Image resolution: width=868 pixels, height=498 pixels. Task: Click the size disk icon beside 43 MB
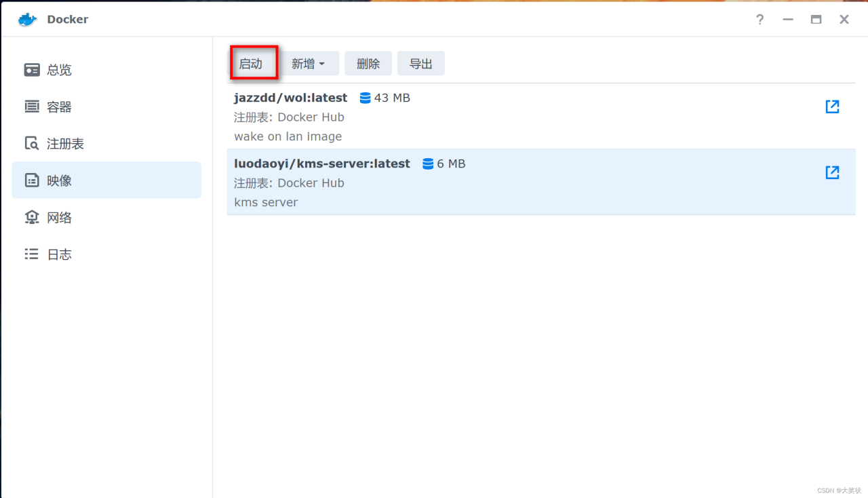[x=366, y=98]
